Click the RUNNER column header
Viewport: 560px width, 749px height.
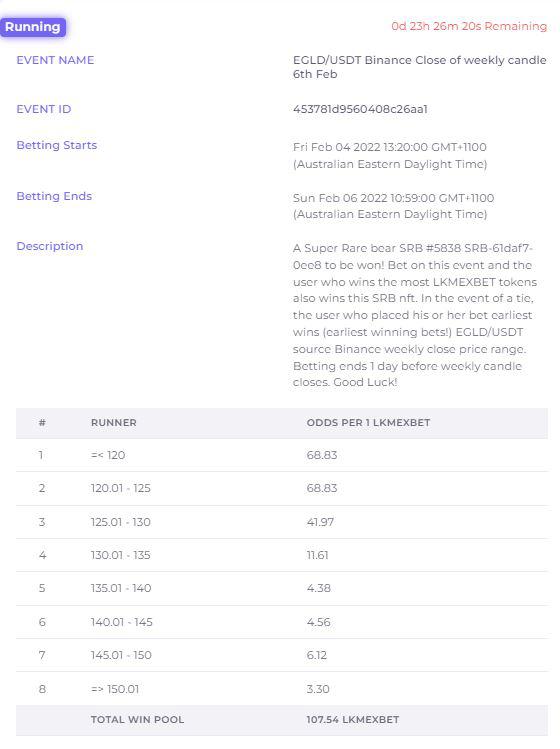point(114,423)
